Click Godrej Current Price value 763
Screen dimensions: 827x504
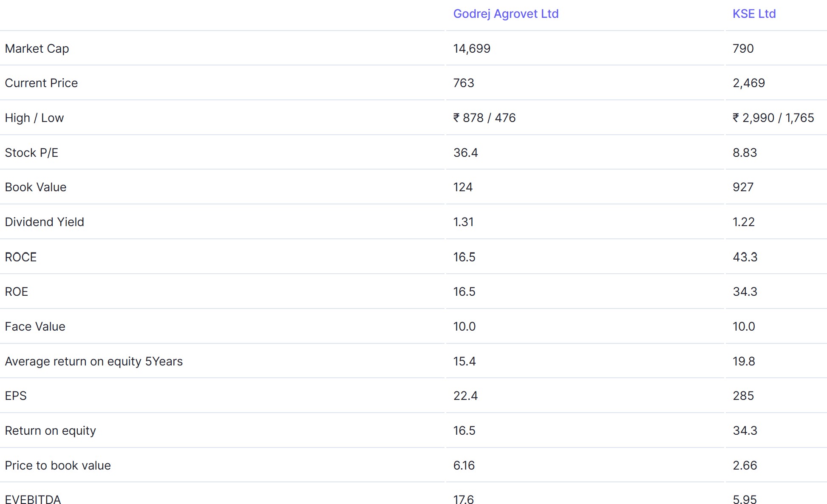(464, 83)
